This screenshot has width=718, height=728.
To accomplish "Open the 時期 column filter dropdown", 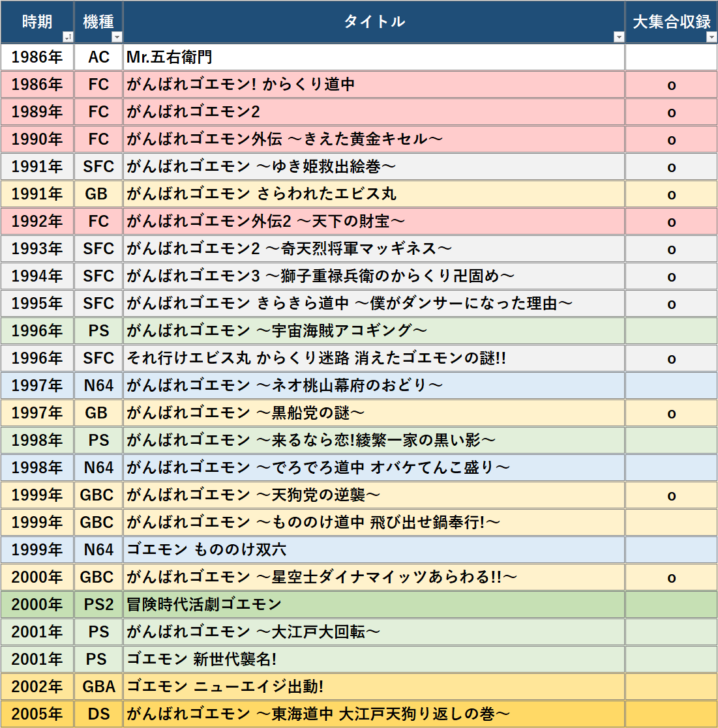I will 68,37.
